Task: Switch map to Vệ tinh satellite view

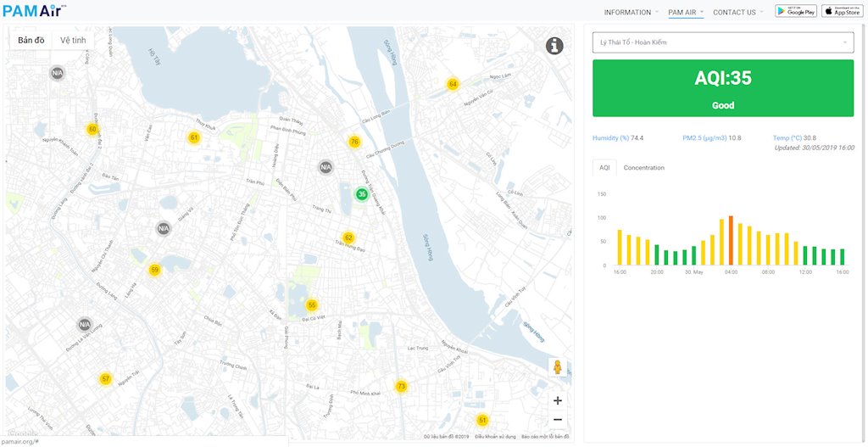Action: 72,41
